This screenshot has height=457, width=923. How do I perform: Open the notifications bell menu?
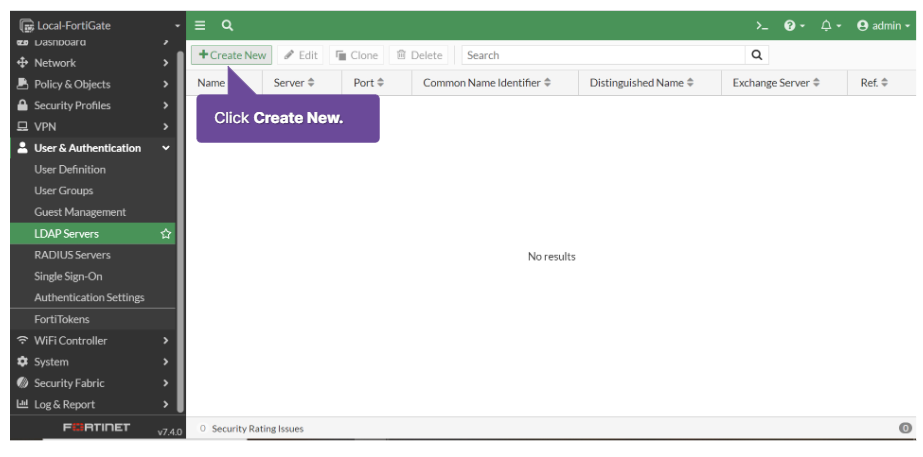(x=831, y=26)
